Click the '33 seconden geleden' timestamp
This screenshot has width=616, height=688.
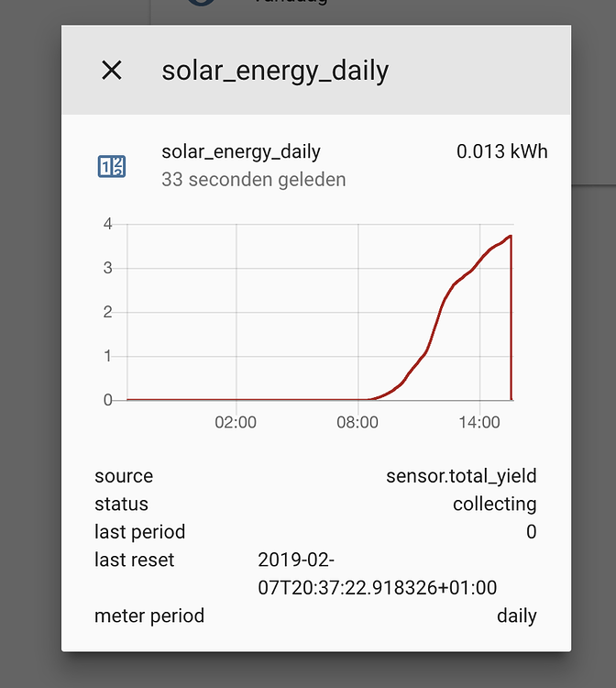click(253, 180)
